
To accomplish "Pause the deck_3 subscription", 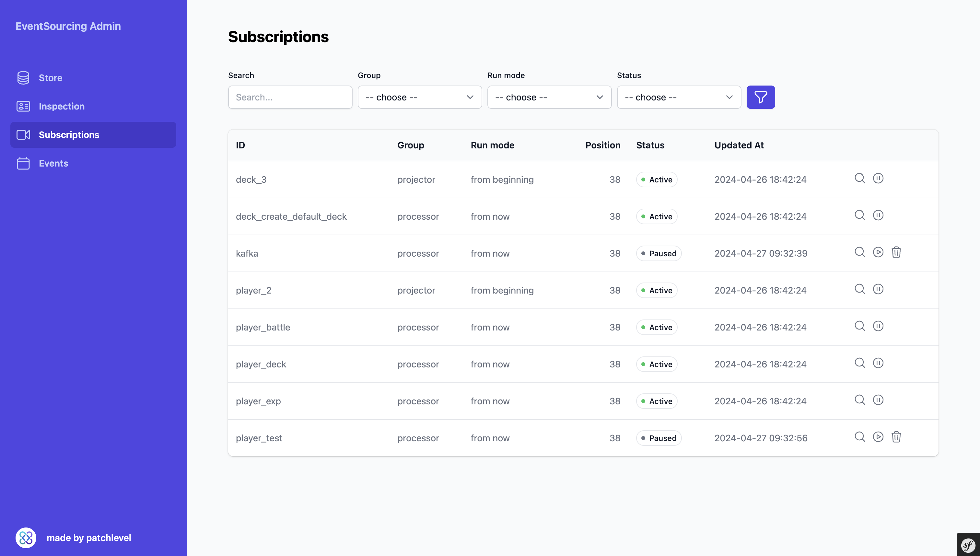I will [878, 178].
